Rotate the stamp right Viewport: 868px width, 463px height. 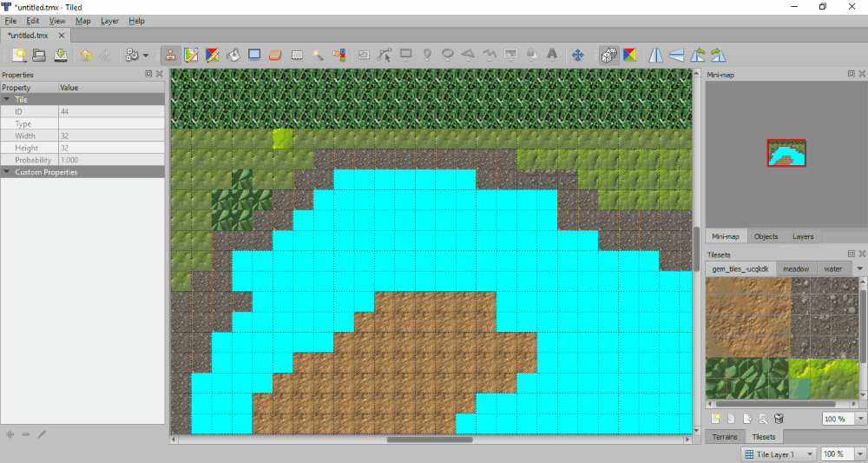(x=718, y=55)
